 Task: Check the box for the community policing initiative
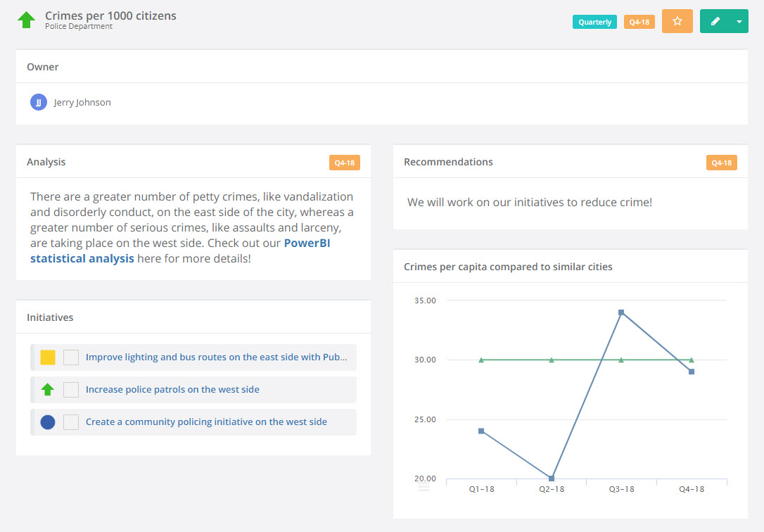click(x=70, y=422)
